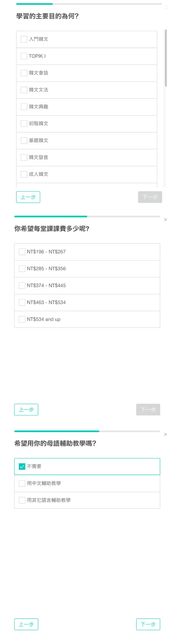The width and height of the screenshot is (177, 644).
Task: Check the NT$374 - NT$445 price option
Action: tap(22, 286)
